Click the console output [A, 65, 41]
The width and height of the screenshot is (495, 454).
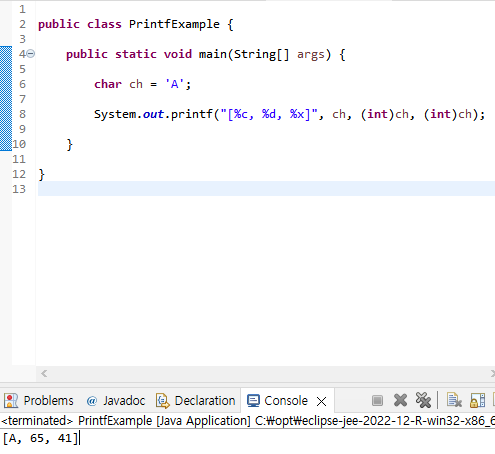(x=40, y=438)
